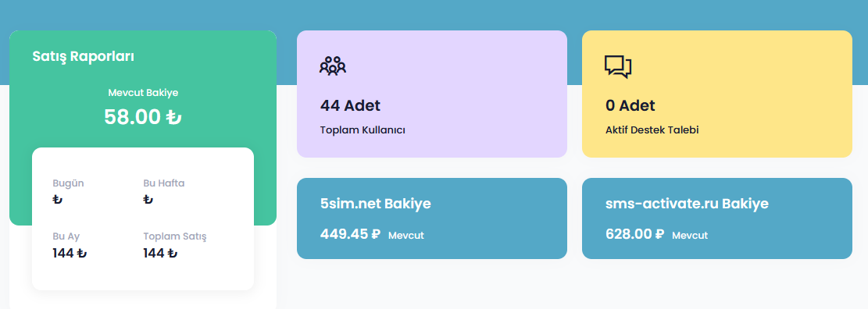Click the Bugün sales stat
Screen dimensions: 868x309
69,191
